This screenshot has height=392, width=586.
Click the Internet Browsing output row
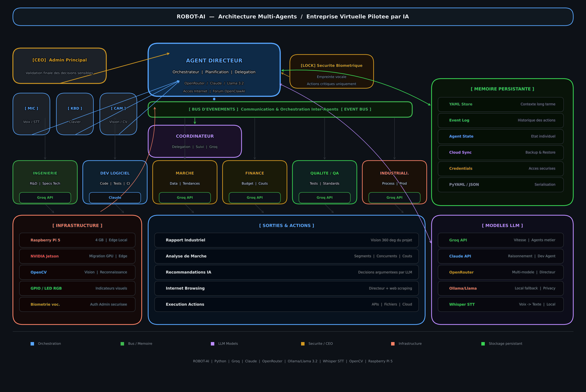286,288
